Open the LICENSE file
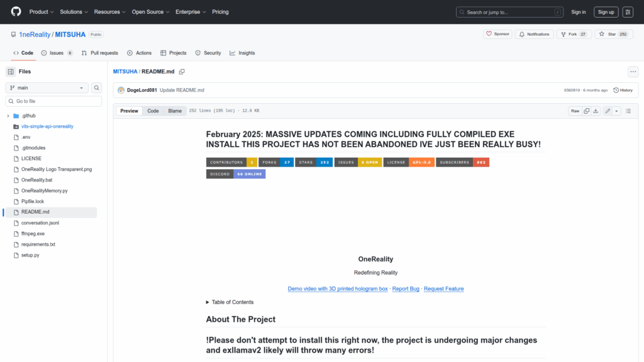644x362 pixels. point(31,158)
